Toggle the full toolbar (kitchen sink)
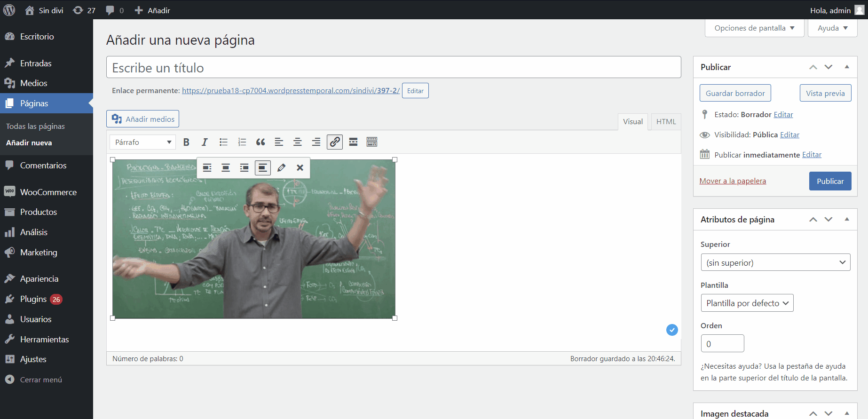868x419 pixels. tap(372, 142)
